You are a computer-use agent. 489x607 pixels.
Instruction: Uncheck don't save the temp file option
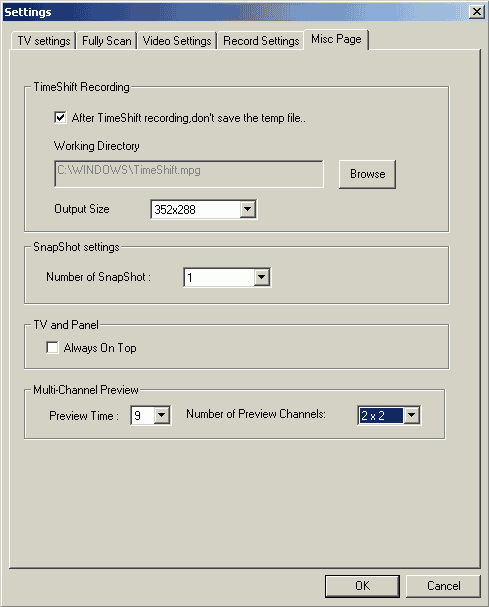(x=60, y=117)
